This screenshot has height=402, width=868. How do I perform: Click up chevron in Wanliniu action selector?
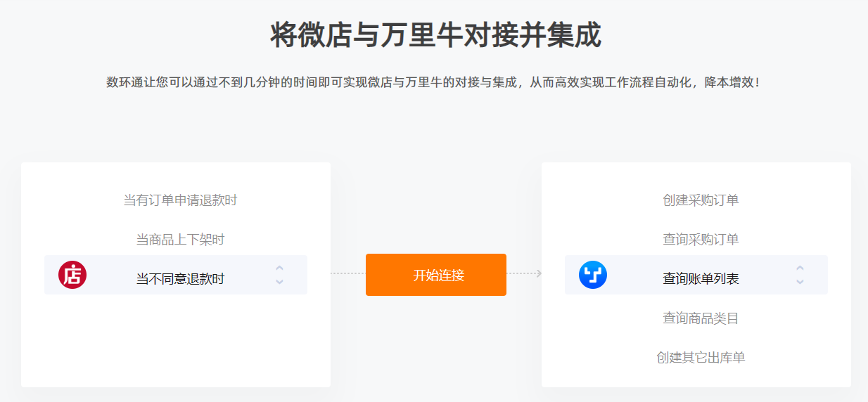[800, 268]
